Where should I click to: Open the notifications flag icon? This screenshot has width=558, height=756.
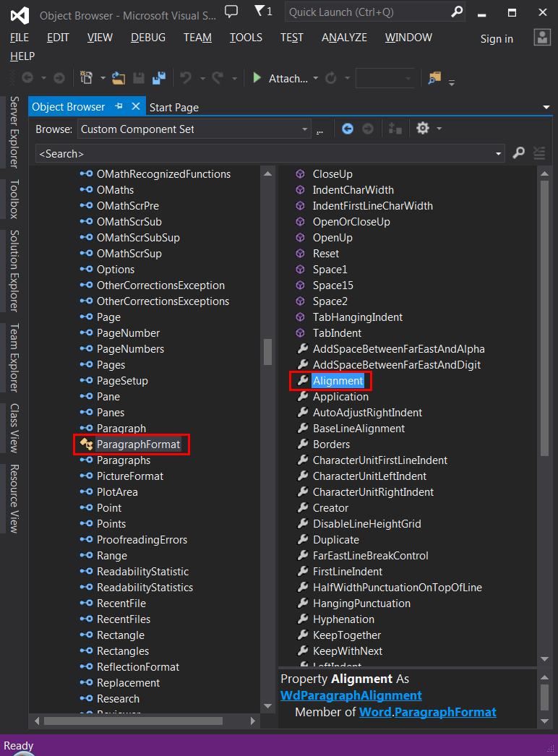point(263,11)
